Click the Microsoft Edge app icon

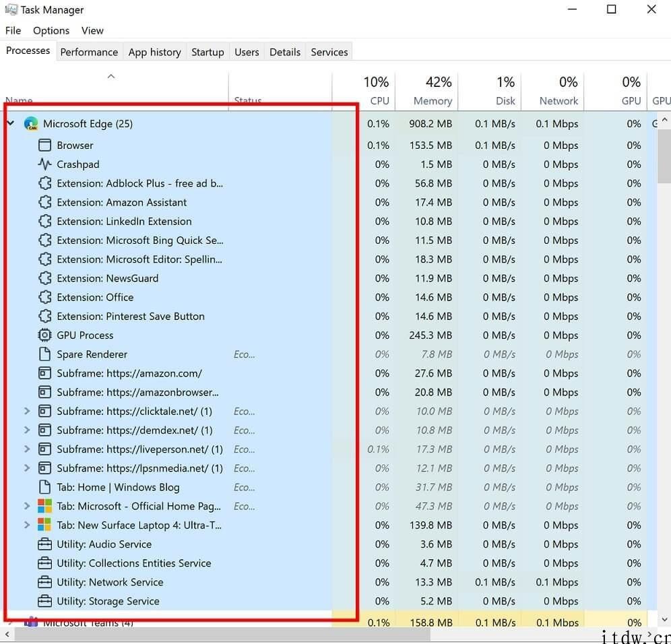click(x=31, y=124)
